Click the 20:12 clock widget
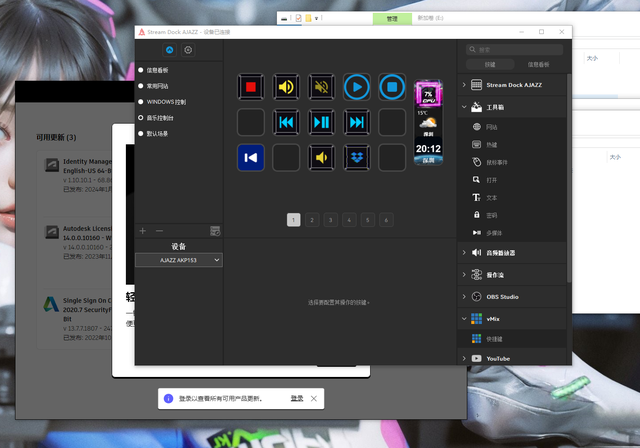This screenshot has width=640, height=448. tap(428, 151)
